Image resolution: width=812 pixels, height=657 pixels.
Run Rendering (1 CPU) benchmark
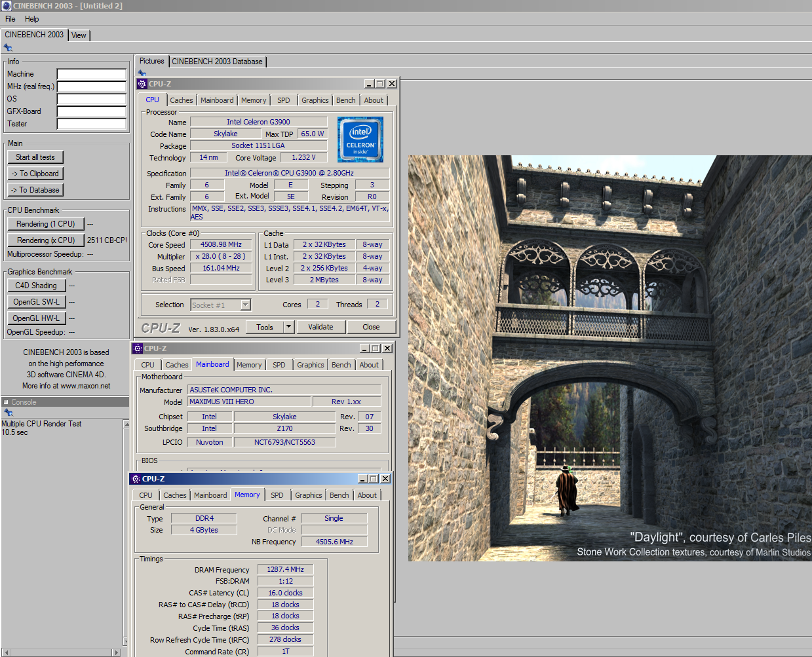click(x=46, y=224)
